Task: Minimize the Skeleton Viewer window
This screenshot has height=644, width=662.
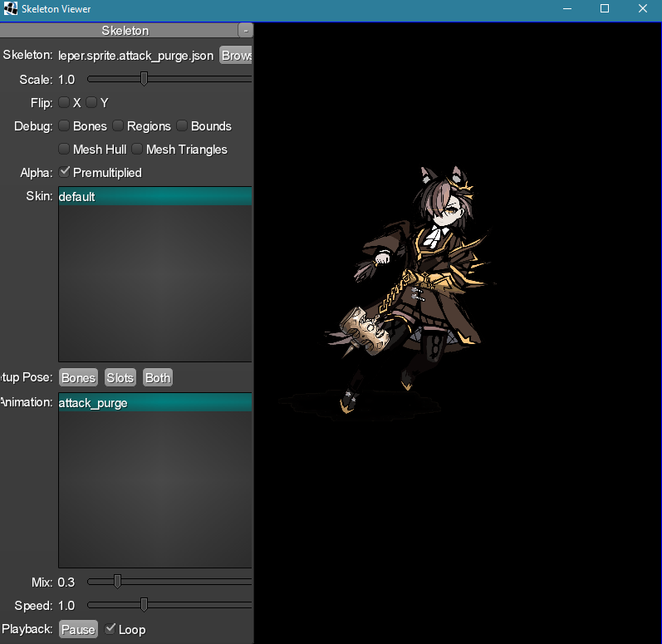Action: point(567,9)
